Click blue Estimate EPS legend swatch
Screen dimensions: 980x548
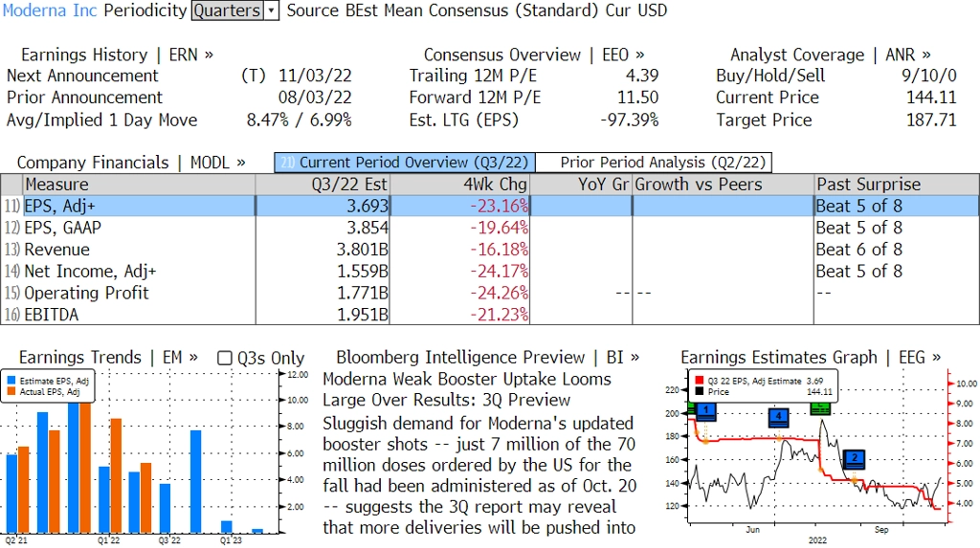click(x=11, y=381)
